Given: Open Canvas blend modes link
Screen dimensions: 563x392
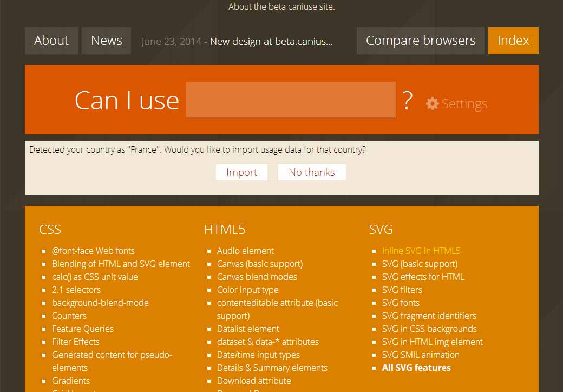Looking at the screenshot, I should coord(257,277).
